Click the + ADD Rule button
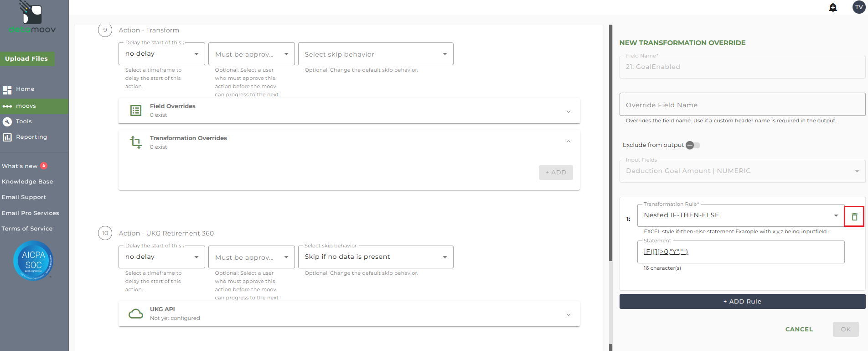Viewport: 868px width, 351px height. [742, 301]
